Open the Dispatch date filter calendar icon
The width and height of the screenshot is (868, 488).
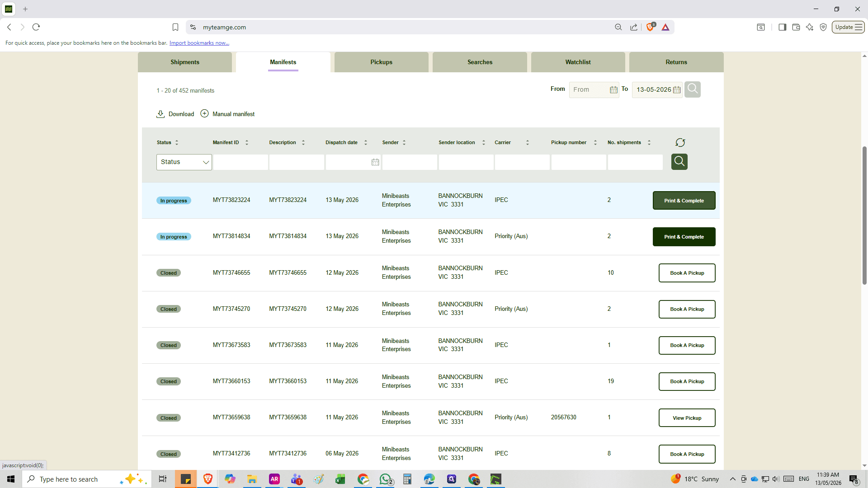pyautogui.click(x=375, y=162)
